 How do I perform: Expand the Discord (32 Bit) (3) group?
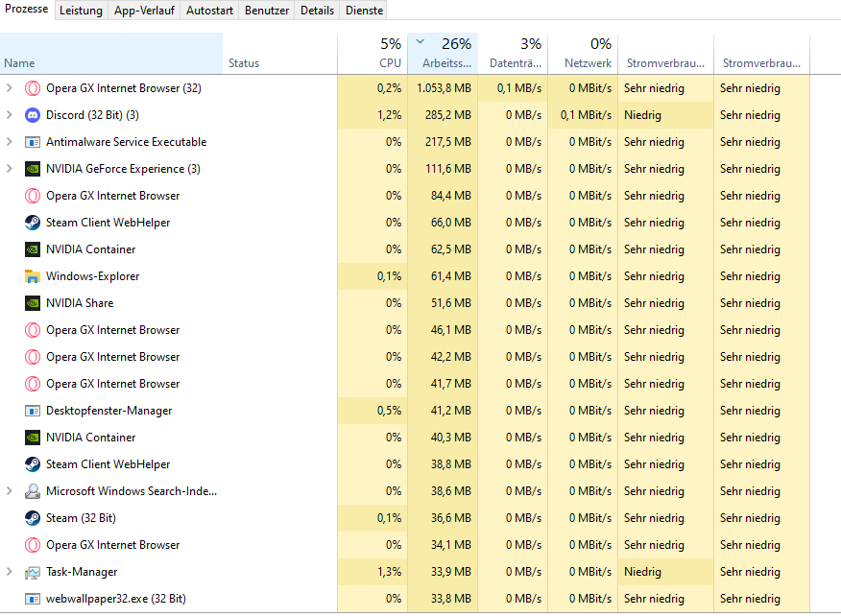(x=9, y=115)
